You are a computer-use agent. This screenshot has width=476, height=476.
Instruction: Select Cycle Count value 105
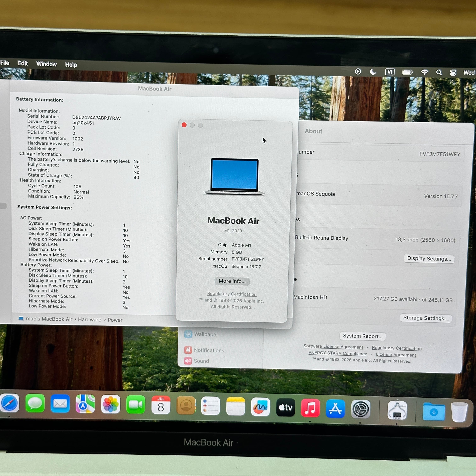click(x=77, y=187)
